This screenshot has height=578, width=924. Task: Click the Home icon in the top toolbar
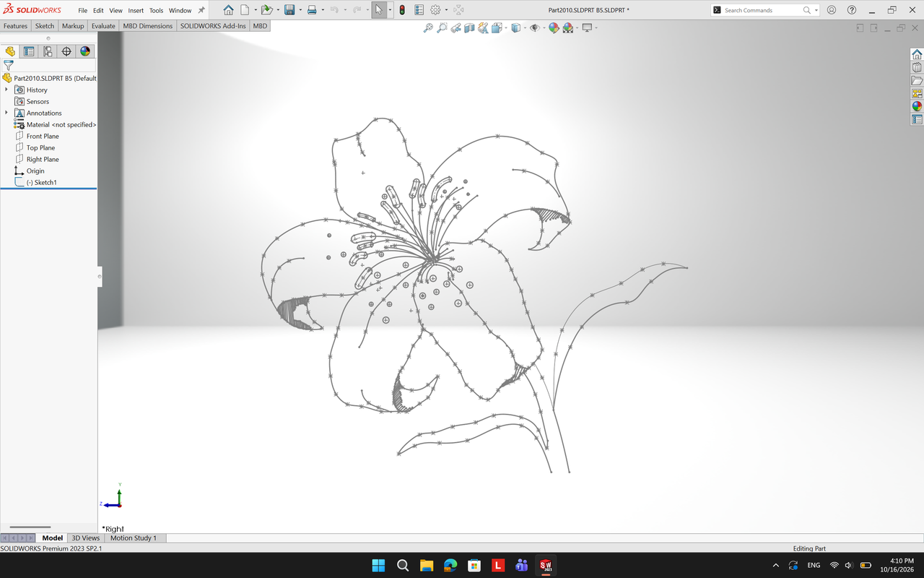coord(229,10)
